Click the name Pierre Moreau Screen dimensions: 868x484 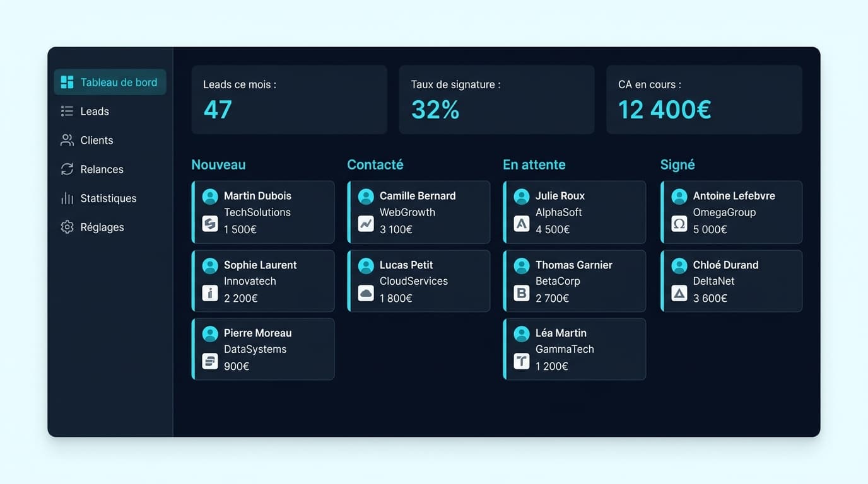tap(257, 333)
